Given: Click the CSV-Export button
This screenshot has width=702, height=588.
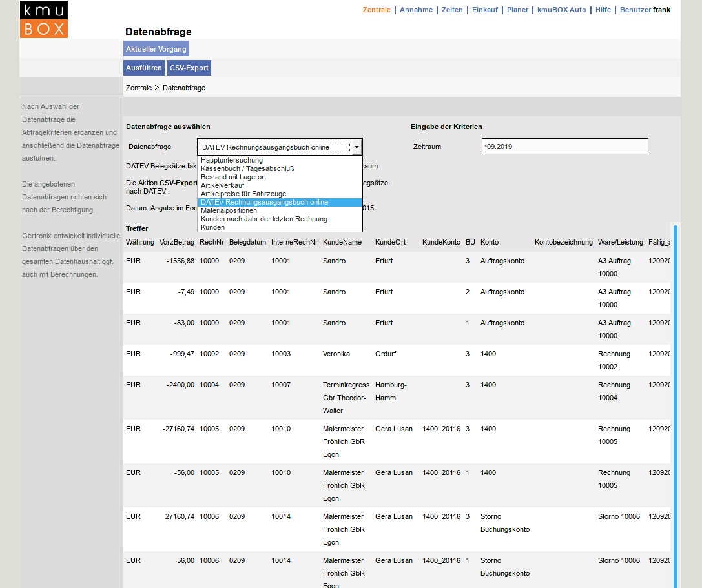Looking at the screenshot, I should 189,68.
